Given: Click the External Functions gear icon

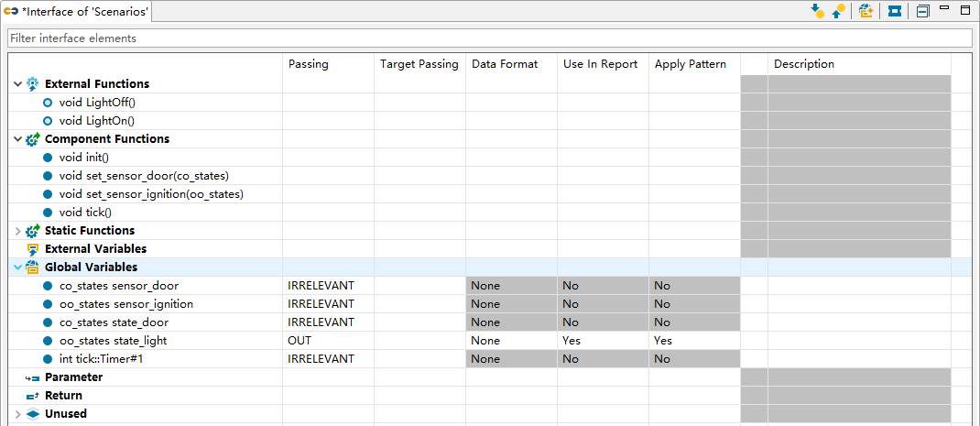Looking at the screenshot, I should coord(32,83).
